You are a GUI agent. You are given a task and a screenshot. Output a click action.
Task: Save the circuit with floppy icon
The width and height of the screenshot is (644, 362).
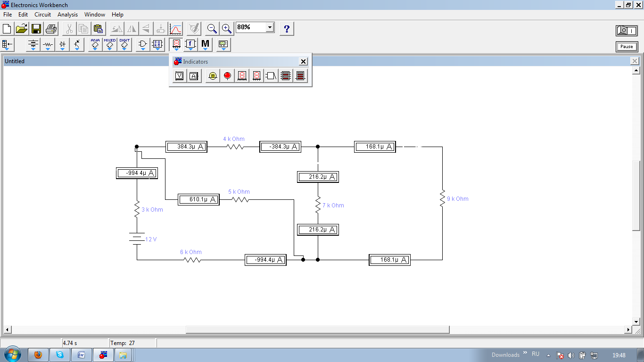(x=36, y=29)
